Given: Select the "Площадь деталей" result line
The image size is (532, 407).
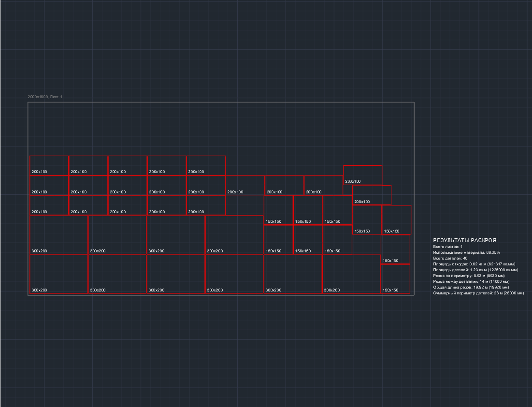Looking at the screenshot, I should [475, 270].
